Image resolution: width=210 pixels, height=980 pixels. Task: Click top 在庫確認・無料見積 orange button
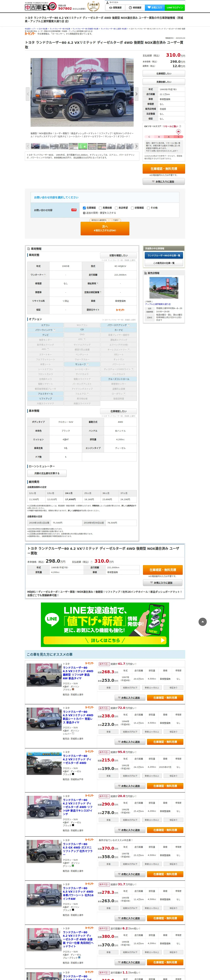click(x=164, y=169)
